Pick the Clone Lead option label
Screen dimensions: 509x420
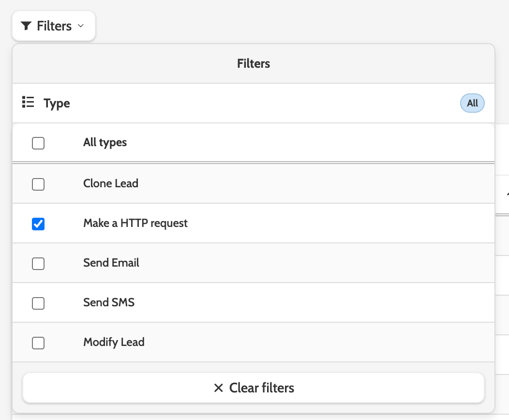point(111,184)
